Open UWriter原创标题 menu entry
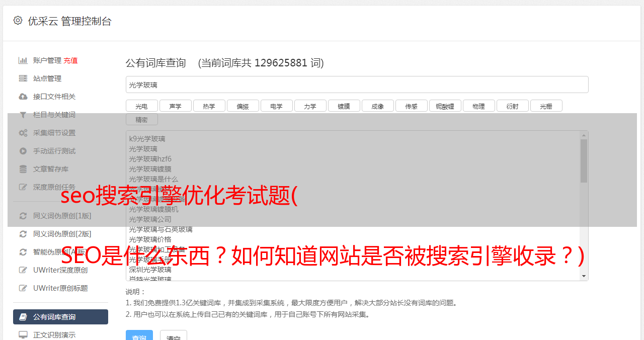The height and width of the screenshot is (340, 644). coord(60,288)
